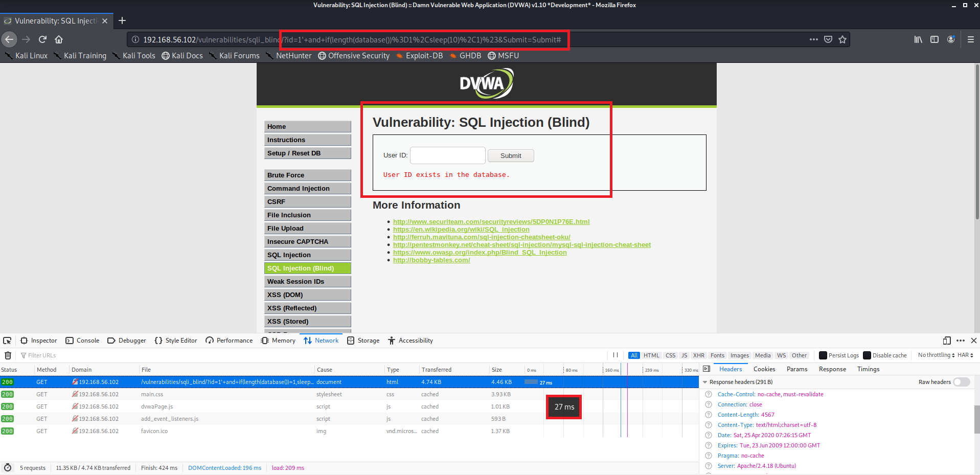Go back to the previous page
980x475 pixels.
(9, 39)
